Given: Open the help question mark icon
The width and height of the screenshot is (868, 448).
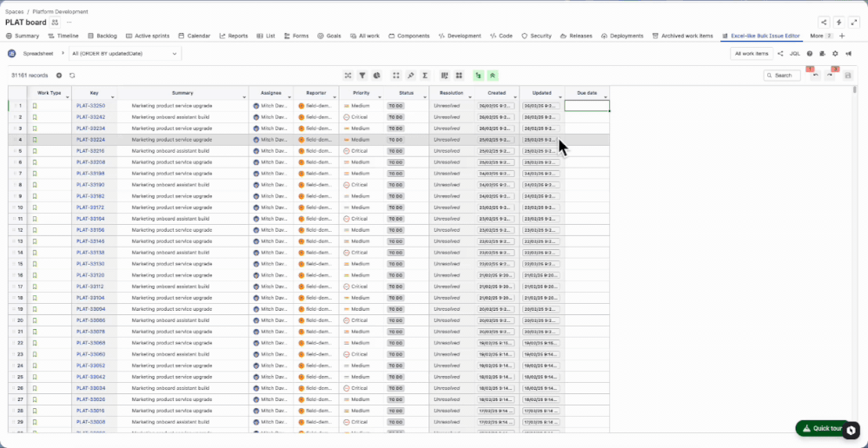Looking at the screenshot, I should click(x=809, y=54).
